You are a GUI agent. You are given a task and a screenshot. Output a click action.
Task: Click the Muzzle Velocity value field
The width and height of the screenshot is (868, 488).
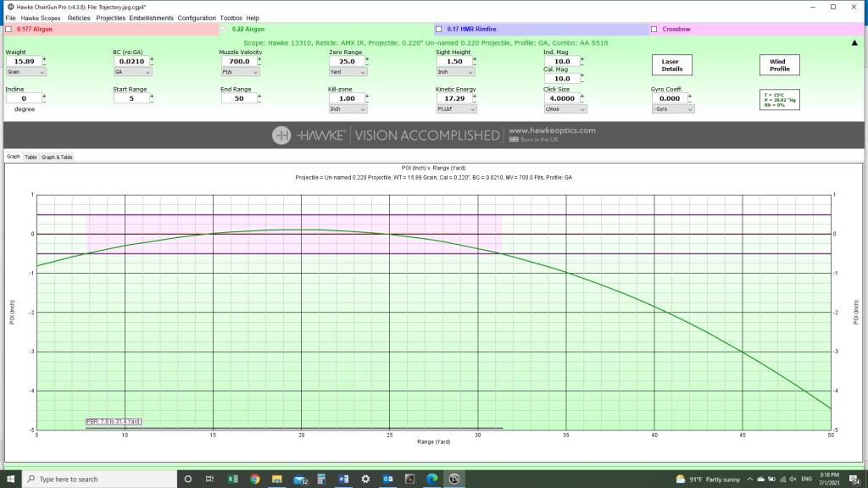[x=239, y=61]
